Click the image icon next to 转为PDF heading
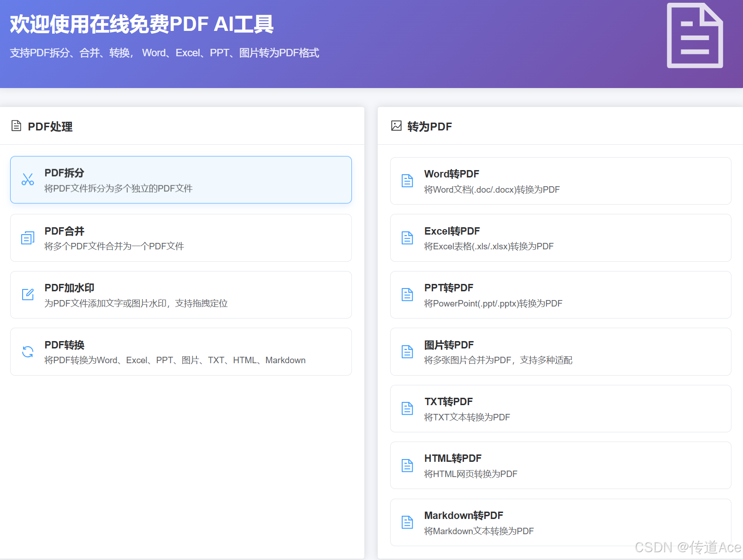The height and width of the screenshot is (560, 743). coord(396,126)
